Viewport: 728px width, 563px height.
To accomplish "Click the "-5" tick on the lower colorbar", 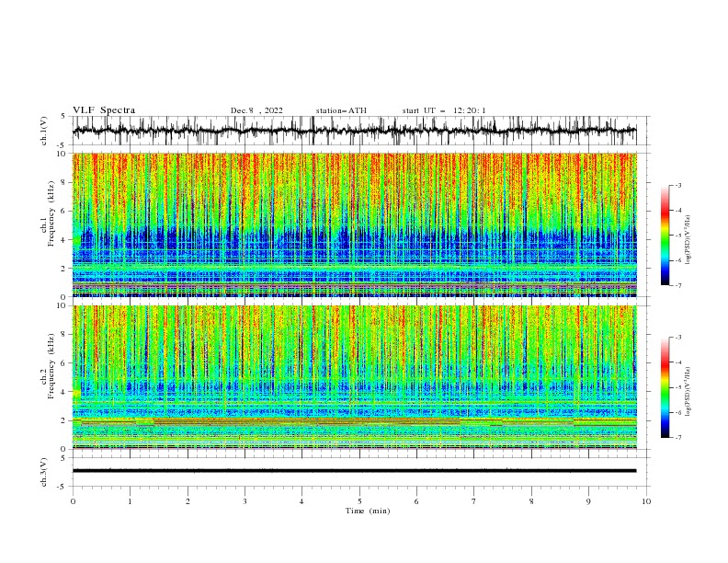I will pos(677,387).
